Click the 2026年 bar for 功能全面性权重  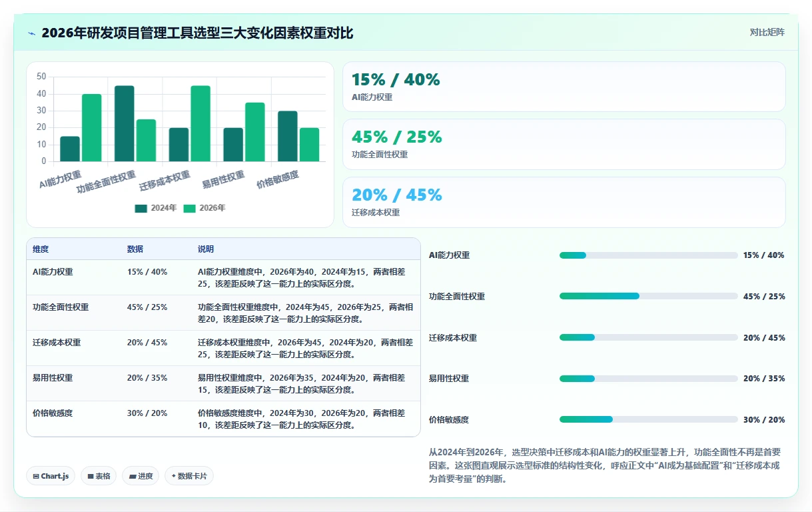click(146, 140)
